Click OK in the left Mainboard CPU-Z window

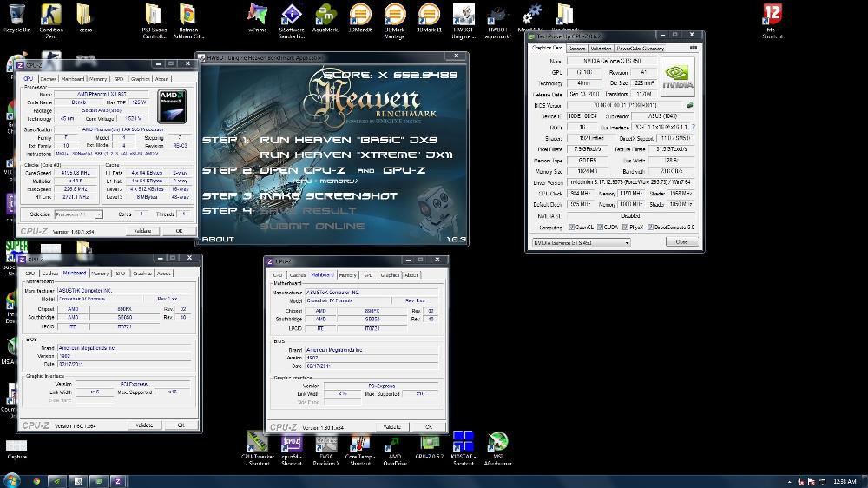click(181, 425)
